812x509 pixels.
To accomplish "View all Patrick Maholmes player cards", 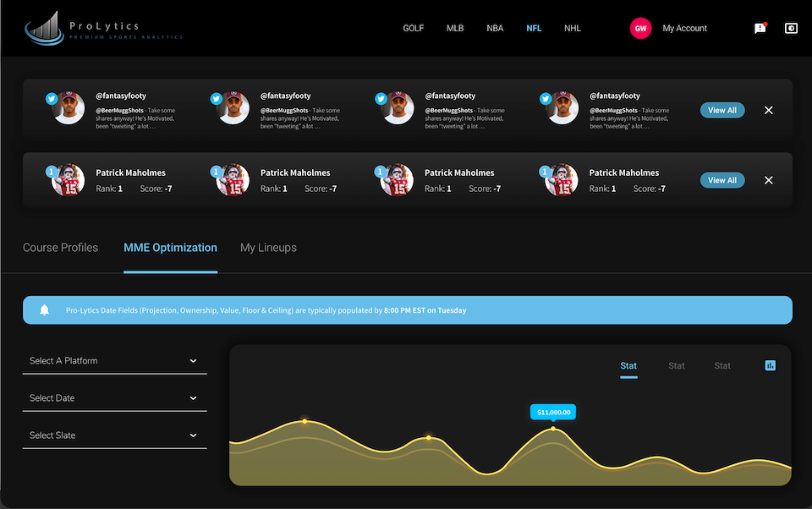I will point(722,180).
